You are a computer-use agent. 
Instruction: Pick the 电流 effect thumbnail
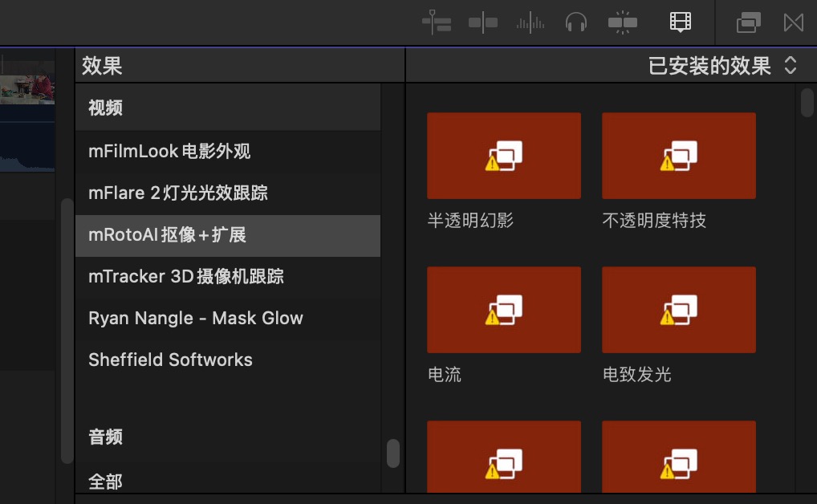[503, 310]
